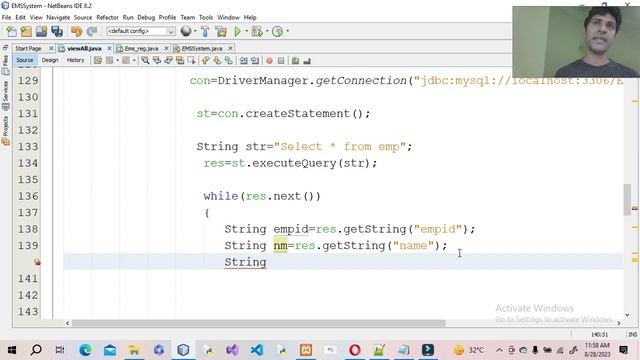Open the Projects side panel

(5, 130)
